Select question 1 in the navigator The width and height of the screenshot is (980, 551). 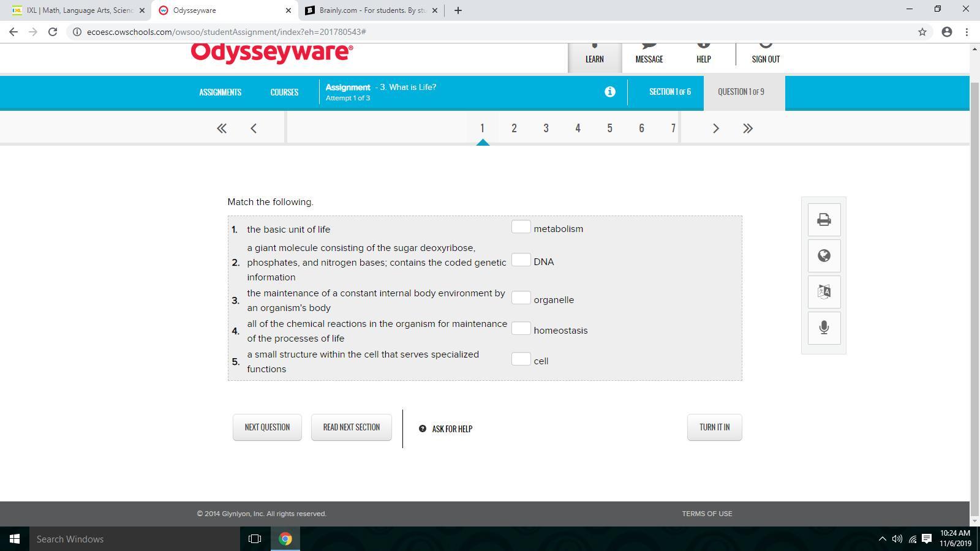[x=482, y=128]
